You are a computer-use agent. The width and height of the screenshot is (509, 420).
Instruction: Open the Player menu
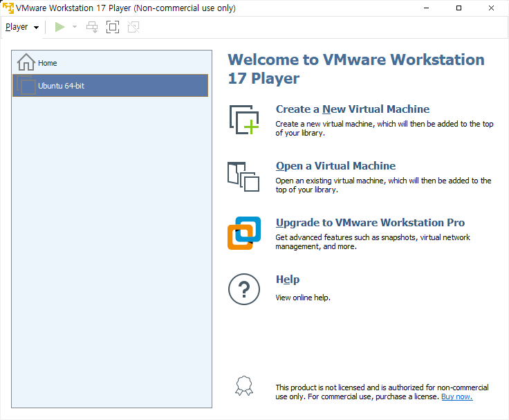pos(21,27)
